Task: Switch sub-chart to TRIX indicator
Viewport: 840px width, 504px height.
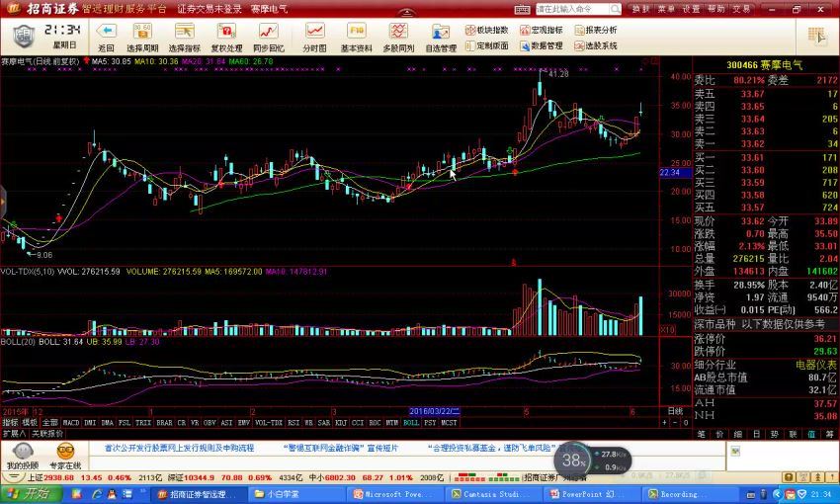Action: [143, 423]
